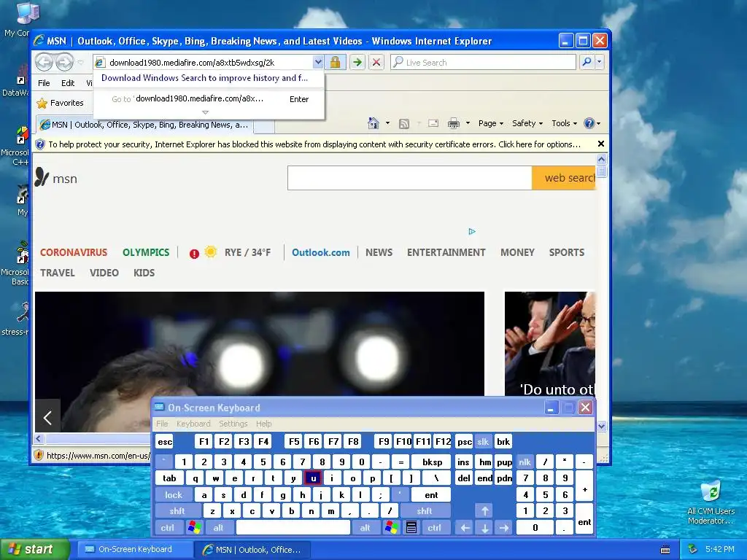Image resolution: width=747 pixels, height=560 pixels.
Task: Click the keyboard tray icon in taskbar
Action: (665, 550)
